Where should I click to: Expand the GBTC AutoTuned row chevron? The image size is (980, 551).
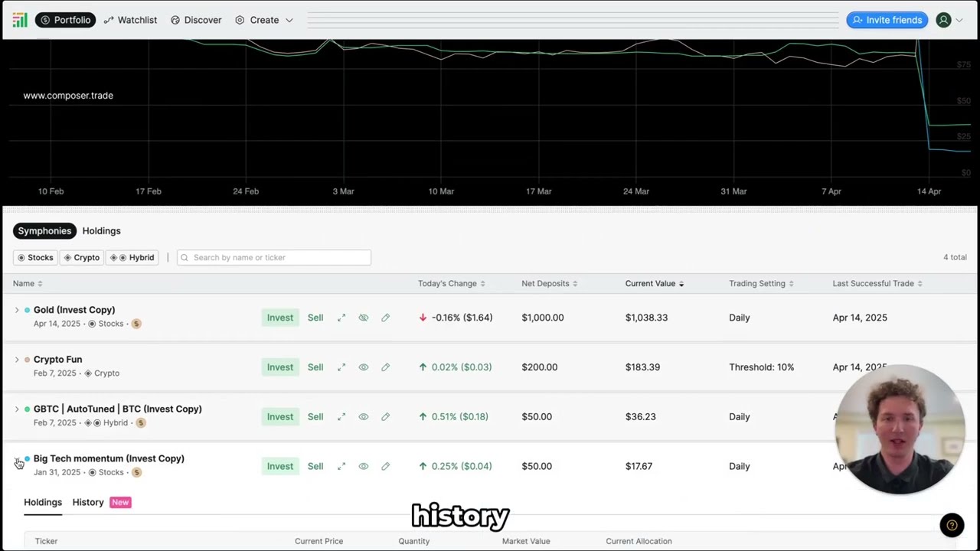pos(17,409)
